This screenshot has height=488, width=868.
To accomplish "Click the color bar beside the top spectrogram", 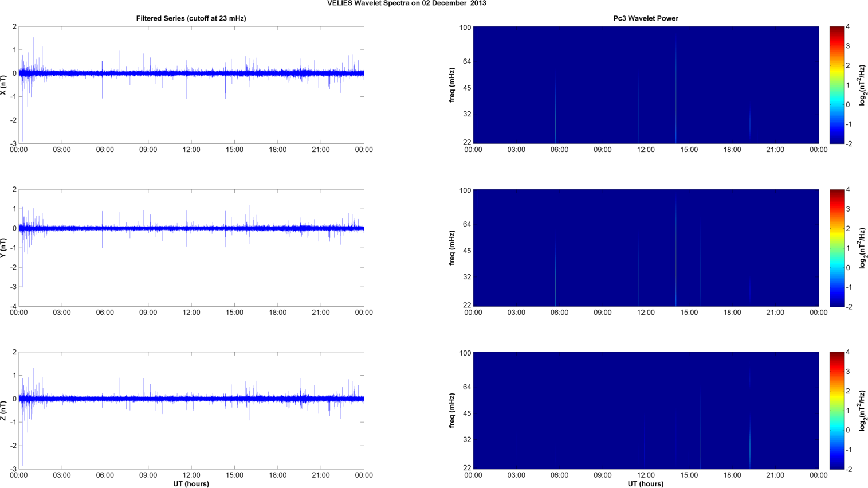I will tap(836, 85).
